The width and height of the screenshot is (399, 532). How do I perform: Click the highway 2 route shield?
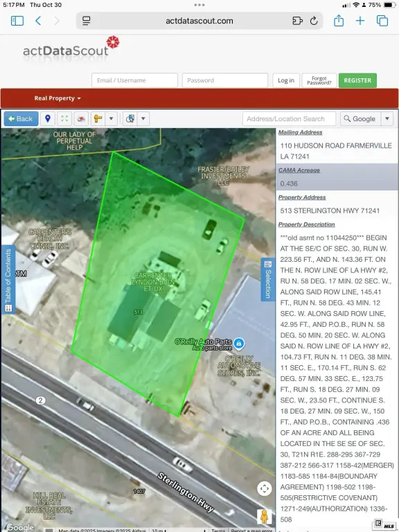tap(40, 400)
